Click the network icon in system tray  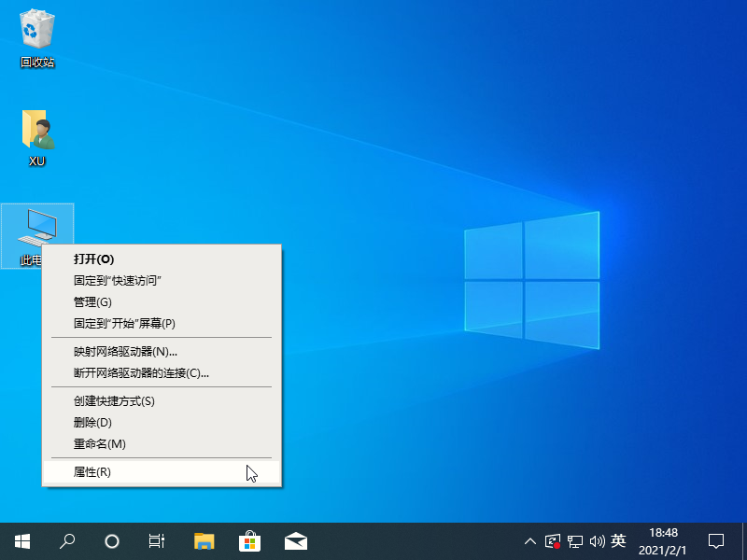pos(576,540)
